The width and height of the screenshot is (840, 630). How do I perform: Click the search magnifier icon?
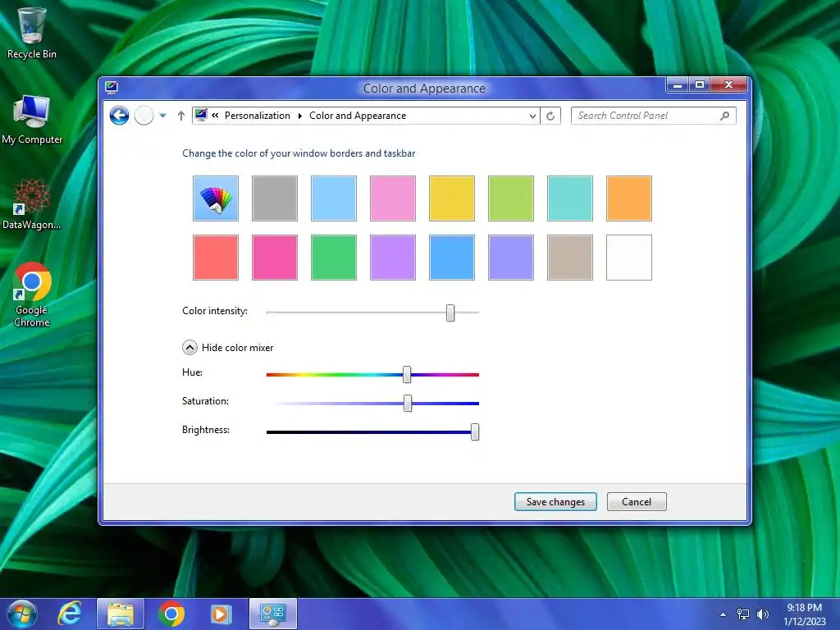(x=725, y=116)
